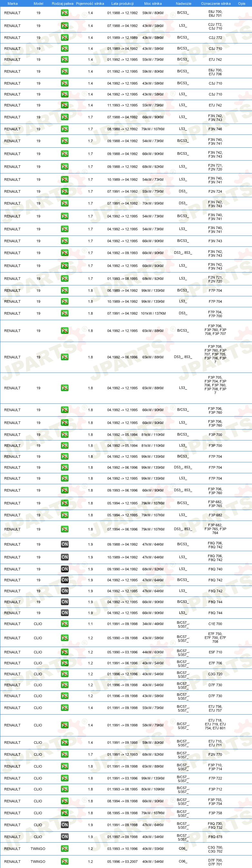This screenshot has height=868, width=252.
Task: Click displacement cell '1.1' in Clio row
Action: pyautogui.click(x=91, y=624)
